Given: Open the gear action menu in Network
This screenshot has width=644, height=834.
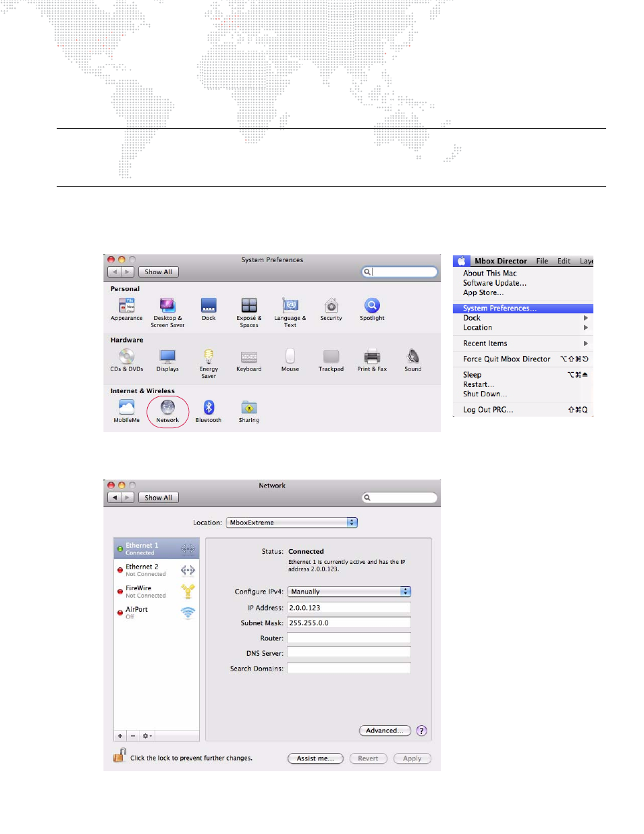Looking at the screenshot, I should pos(146,736).
